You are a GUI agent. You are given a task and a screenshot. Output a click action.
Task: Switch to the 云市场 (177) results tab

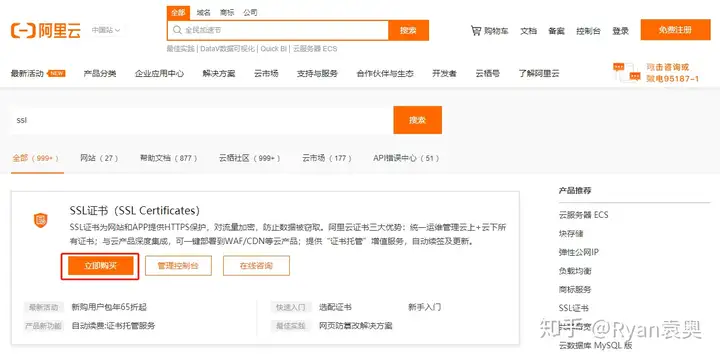click(327, 158)
